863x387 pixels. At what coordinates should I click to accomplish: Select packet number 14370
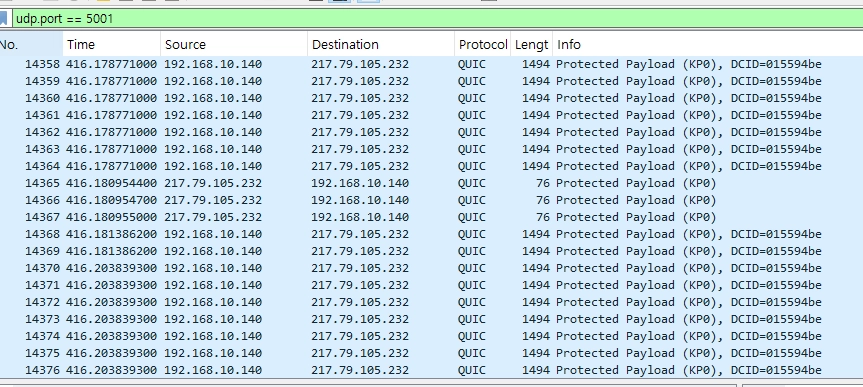pyautogui.click(x=432, y=268)
